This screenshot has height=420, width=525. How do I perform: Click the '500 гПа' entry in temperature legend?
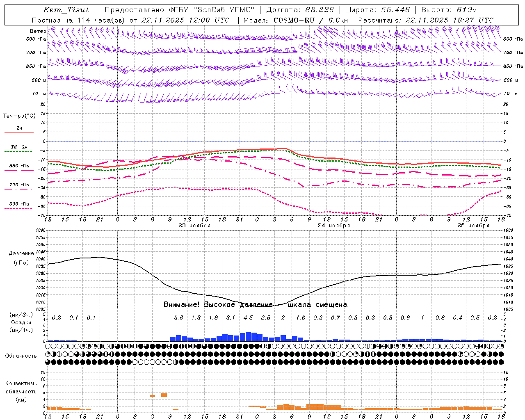click(19, 204)
